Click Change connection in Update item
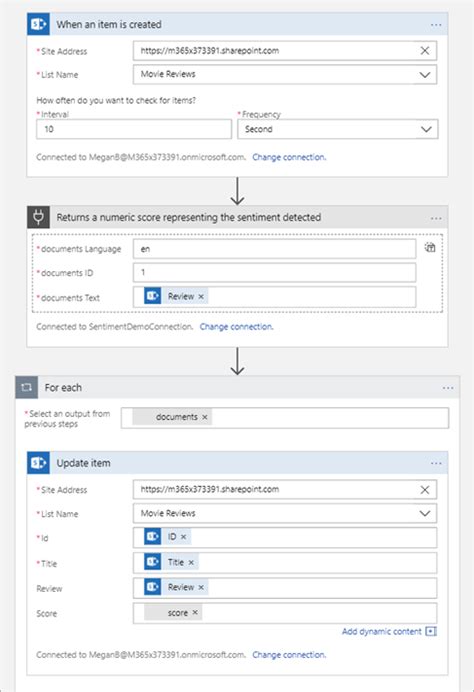The width and height of the screenshot is (474, 692). click(289, 654)
